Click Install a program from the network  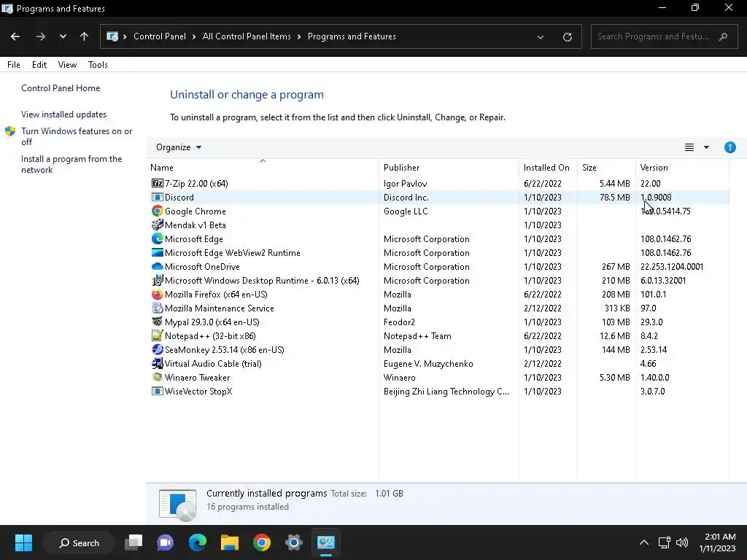[71, 164]
